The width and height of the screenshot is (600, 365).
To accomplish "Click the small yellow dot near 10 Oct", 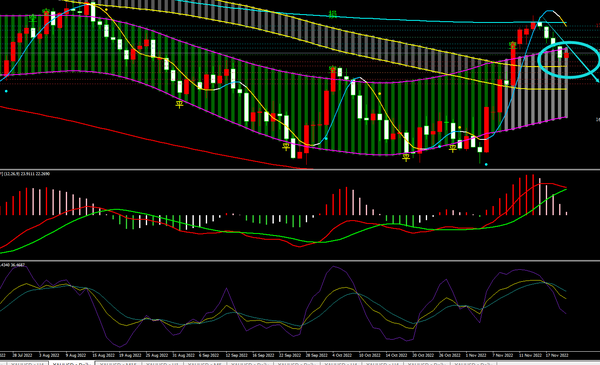I will point(380,93).
